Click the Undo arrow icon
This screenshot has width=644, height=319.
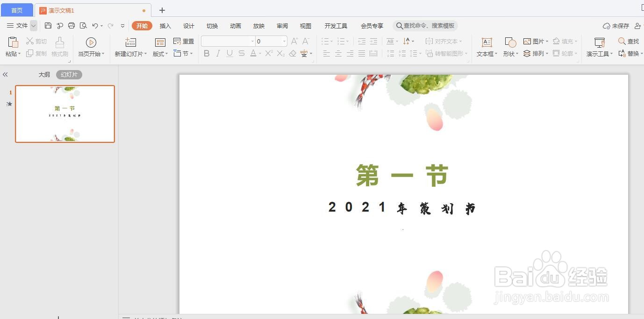click(x=95, y=26)
